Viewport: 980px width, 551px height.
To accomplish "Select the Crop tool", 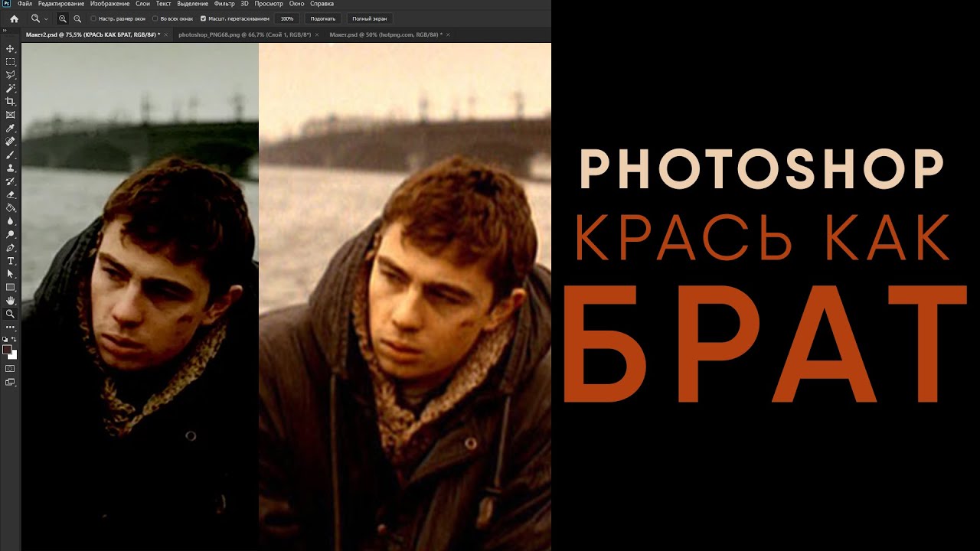I will (10, 101).
